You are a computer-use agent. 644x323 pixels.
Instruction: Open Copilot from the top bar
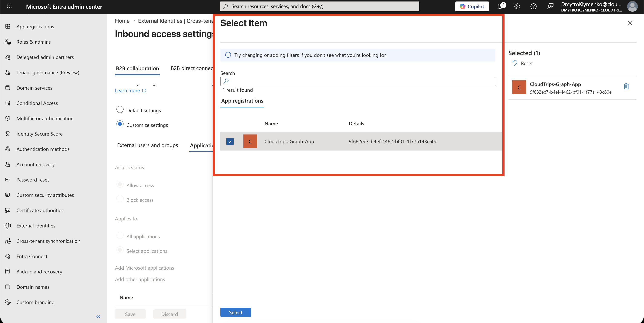click(472, 7)
